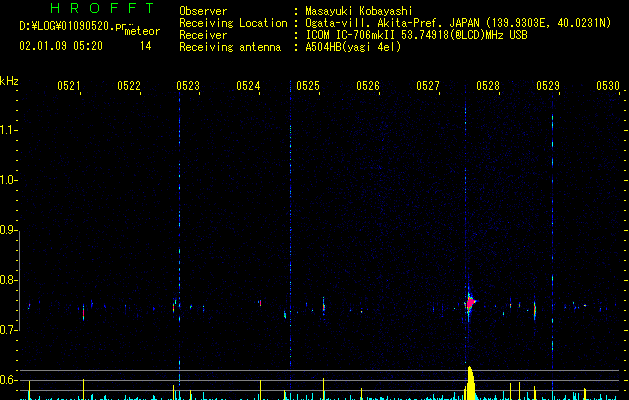
Task: Click the Receiver label
Action: coord(203,35)
